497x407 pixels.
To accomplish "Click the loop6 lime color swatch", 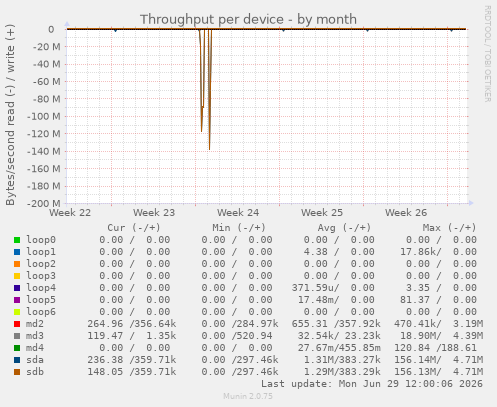I will 17,312.
